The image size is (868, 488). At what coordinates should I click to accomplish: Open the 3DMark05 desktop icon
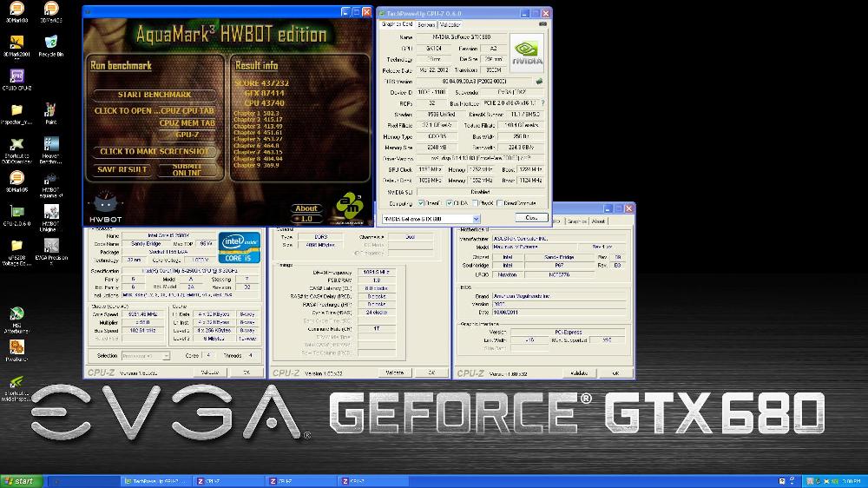(16, 181)
